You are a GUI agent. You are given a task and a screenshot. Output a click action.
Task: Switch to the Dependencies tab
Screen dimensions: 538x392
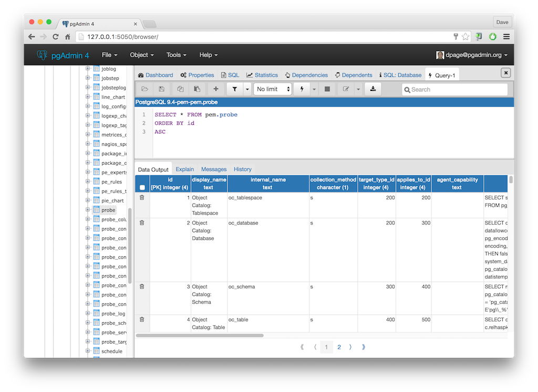click(x=306, y=75)
